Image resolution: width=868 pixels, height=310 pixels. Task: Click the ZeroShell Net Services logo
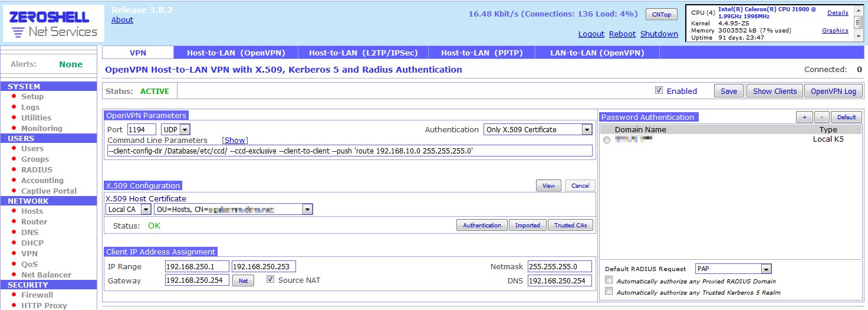click(54, 24)
